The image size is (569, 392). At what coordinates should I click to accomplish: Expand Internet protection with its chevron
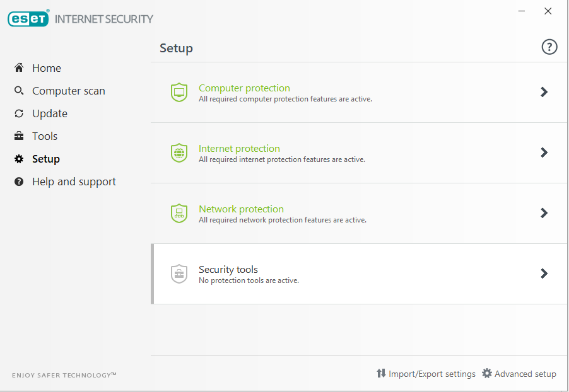[544, 153]
